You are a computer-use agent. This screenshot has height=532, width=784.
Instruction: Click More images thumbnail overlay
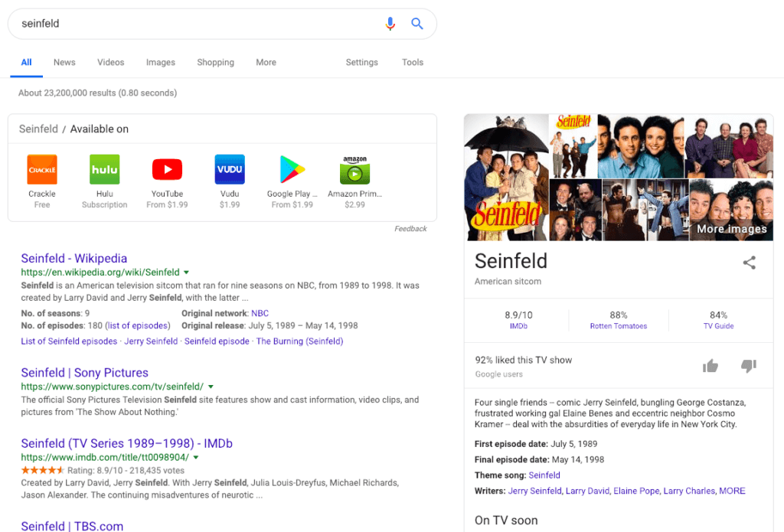[x=731, y=210]
